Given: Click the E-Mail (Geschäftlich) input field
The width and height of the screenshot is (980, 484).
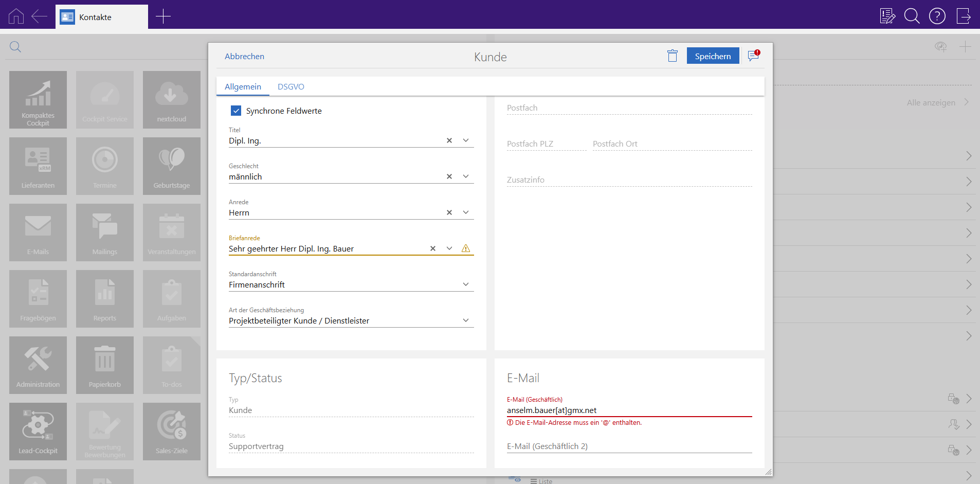Looking at the screenshot, I should click(x=629, y=410).
